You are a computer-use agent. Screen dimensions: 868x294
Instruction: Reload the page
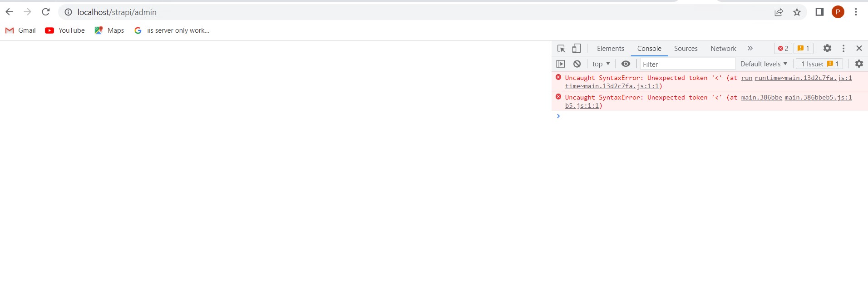click(46, 12)
